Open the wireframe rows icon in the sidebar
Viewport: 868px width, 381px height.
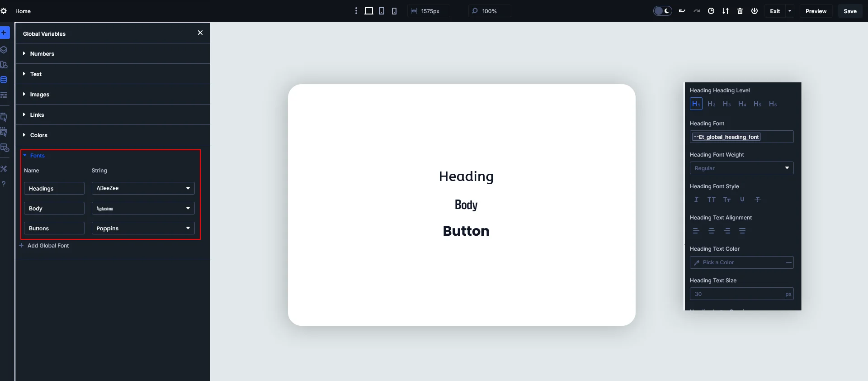coord(4,95)
